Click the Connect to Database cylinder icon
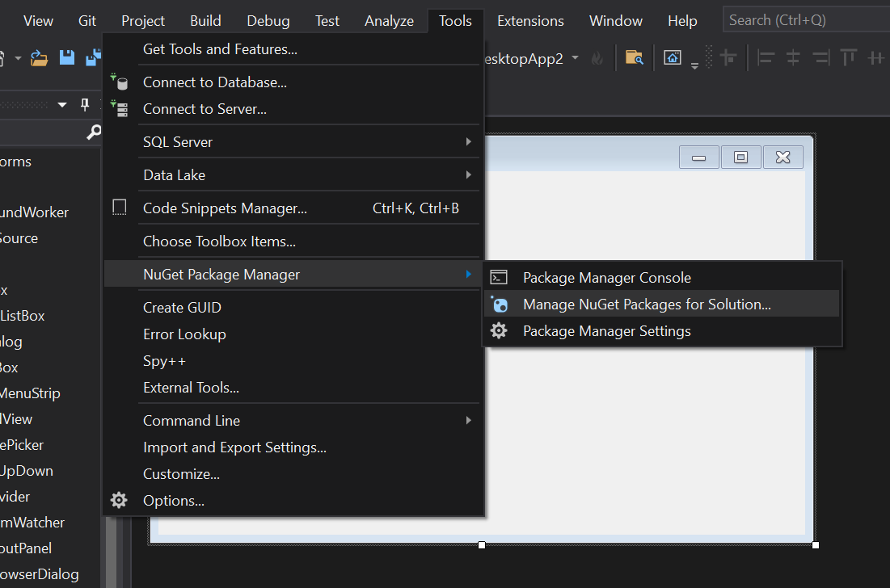890x588 pixels. click(x=119, y=82)
